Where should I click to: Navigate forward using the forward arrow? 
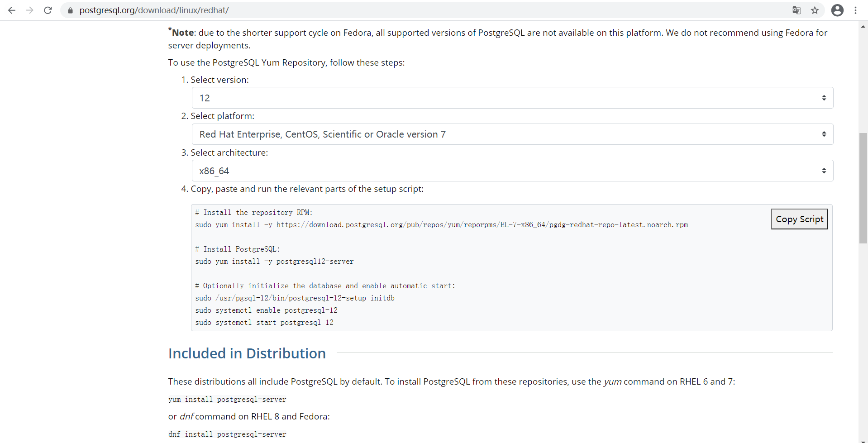pyautogui.click(x=29, y=10)
